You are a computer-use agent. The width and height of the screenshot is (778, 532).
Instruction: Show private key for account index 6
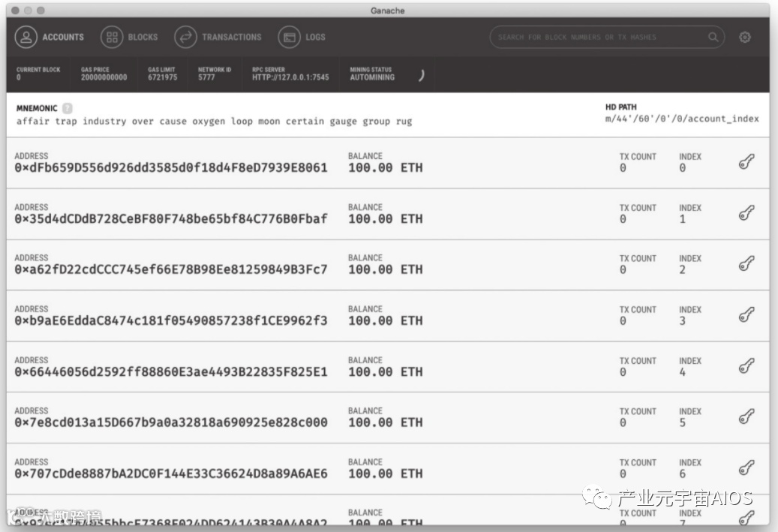(x=746, y=467)
